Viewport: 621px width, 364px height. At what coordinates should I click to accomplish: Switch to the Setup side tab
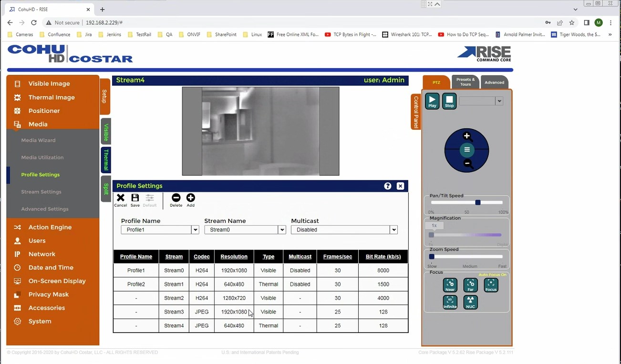click(x=105, y=96)
